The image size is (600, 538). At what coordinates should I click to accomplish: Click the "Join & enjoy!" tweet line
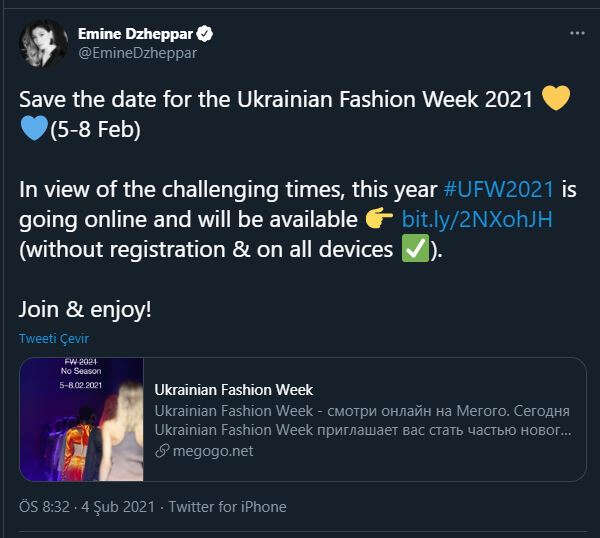(x=86, y=309)
